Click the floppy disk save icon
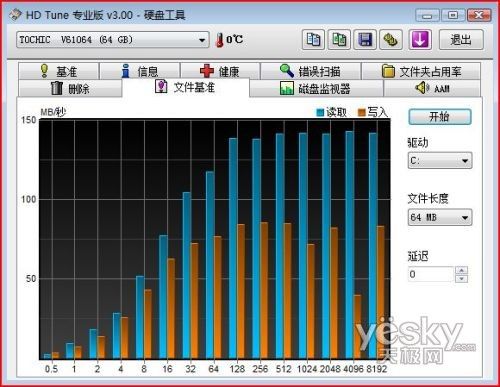 (x=365, y=40)
